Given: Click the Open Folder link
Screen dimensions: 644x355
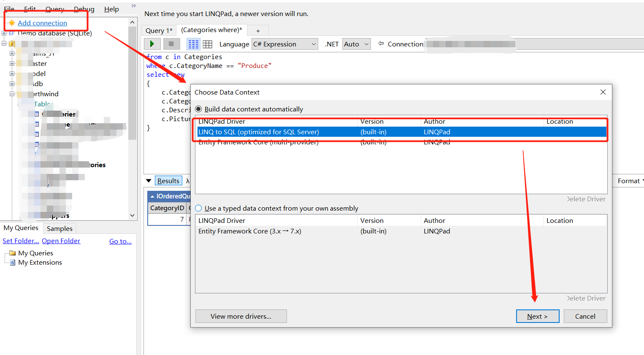Looking at the screenshot, I should point(61,241).
